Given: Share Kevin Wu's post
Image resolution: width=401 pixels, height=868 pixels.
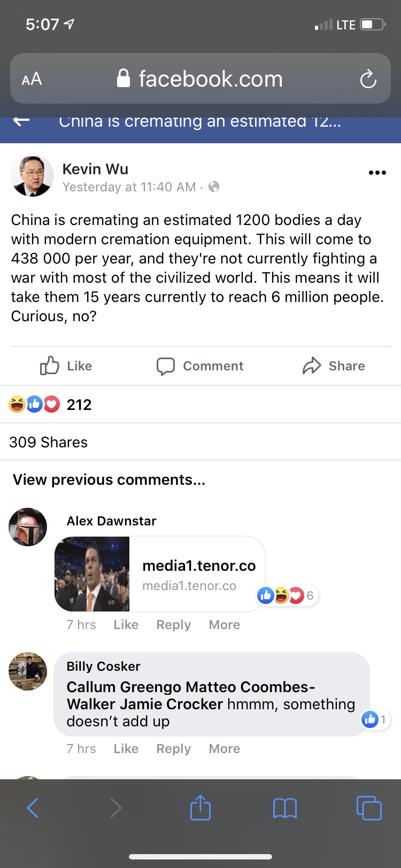Looking at the screenshot, I should [334, 366].
